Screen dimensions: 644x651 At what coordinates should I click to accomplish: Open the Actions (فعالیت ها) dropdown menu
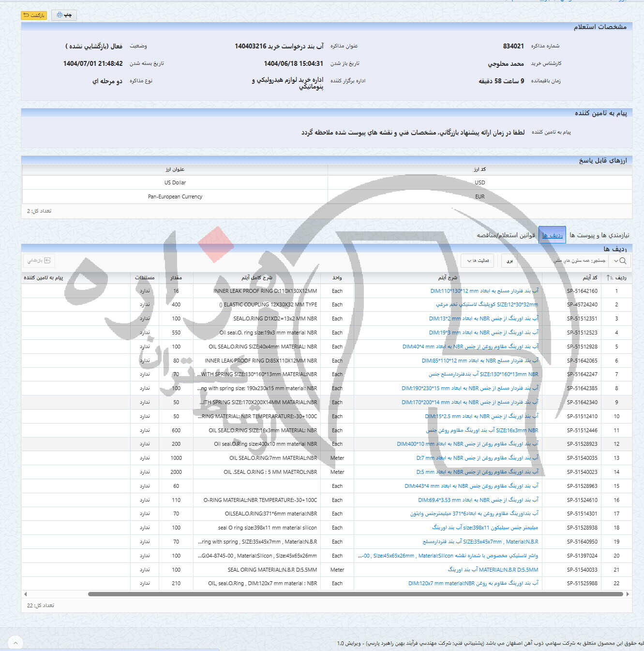click(x=477, y=261)
